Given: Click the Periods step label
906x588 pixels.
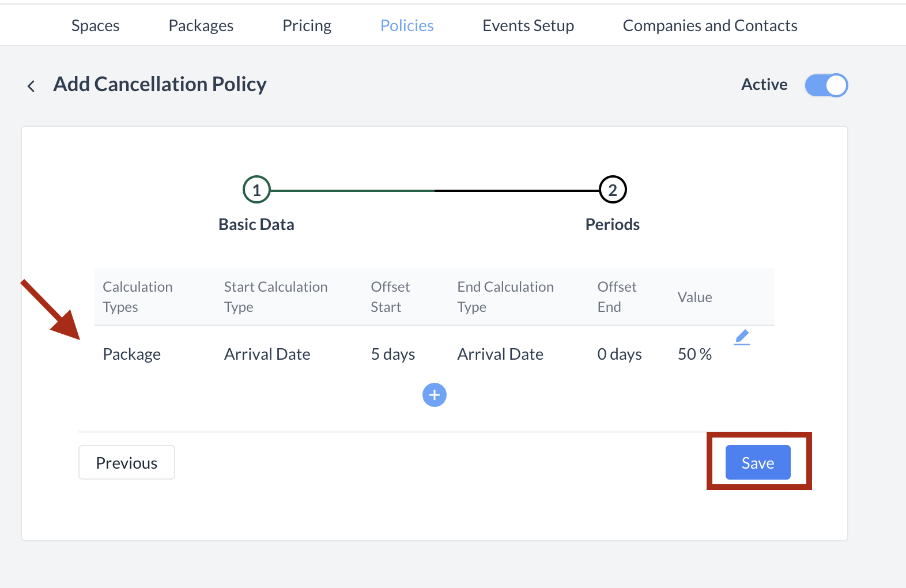Looking at the screenshot, I should [x=612, y=224].
